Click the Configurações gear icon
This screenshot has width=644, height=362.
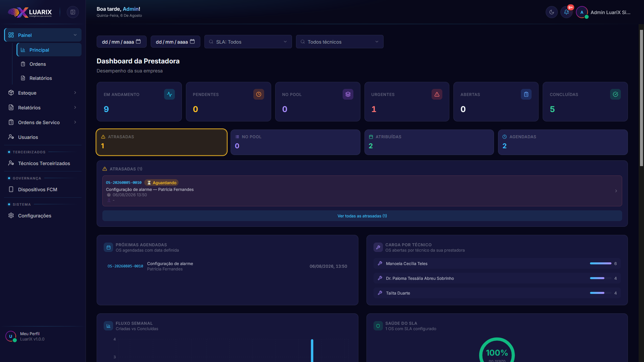click(11, 215)
